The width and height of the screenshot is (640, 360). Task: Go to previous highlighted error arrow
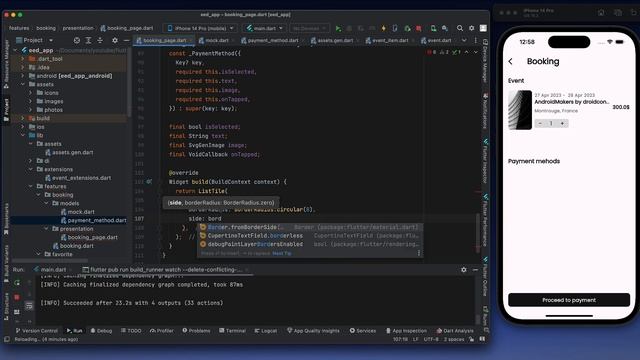[x=467, y=52]
